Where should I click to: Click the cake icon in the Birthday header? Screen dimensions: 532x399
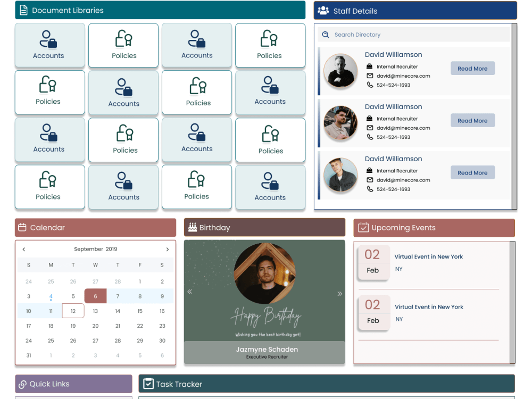click(193, 227)
